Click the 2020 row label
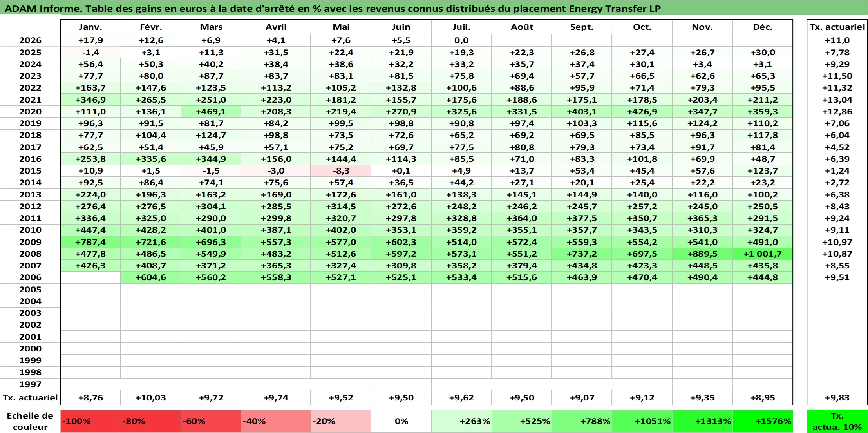This screenshot has height=433, width=868. [30, 112]
